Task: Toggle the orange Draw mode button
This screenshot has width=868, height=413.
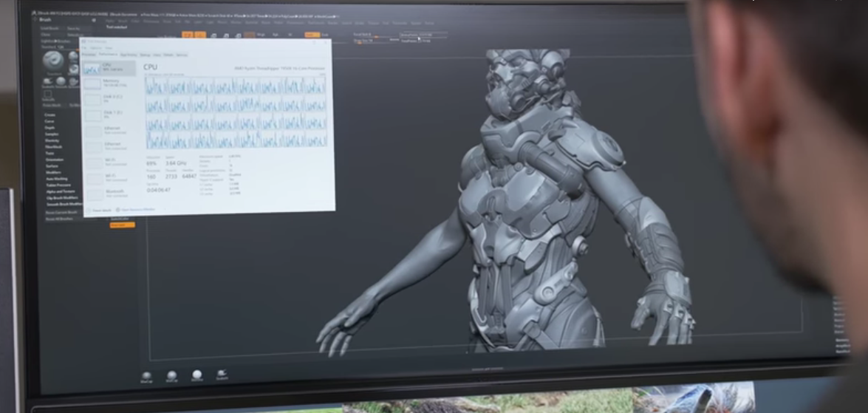Action: pos(200,35)
